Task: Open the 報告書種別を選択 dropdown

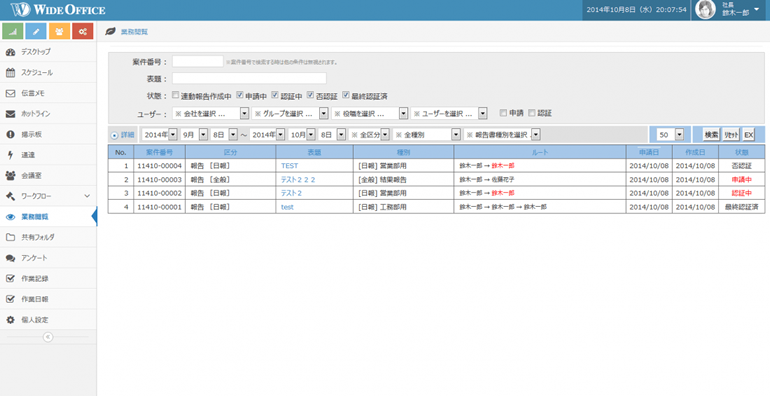Action: coord(502,135)
